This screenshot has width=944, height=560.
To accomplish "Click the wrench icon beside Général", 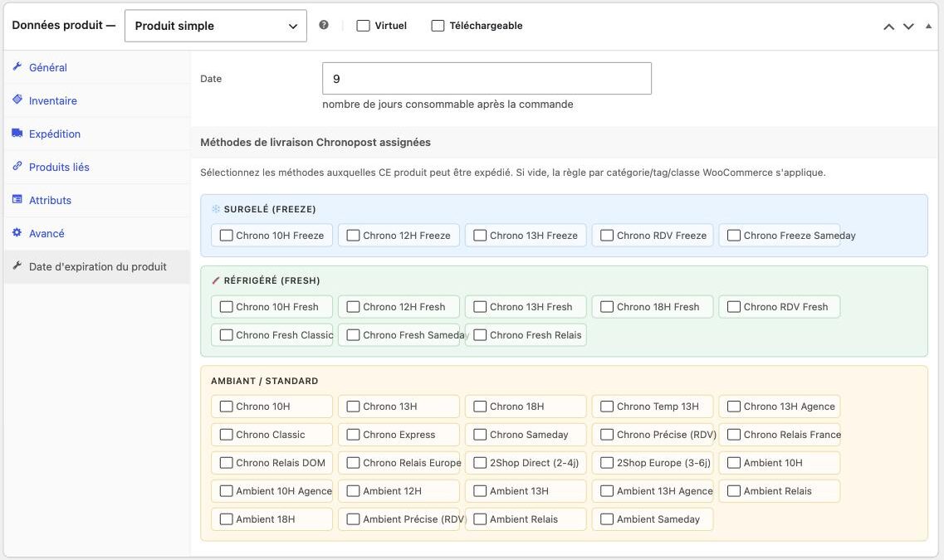I will click(x=17, y=66).
